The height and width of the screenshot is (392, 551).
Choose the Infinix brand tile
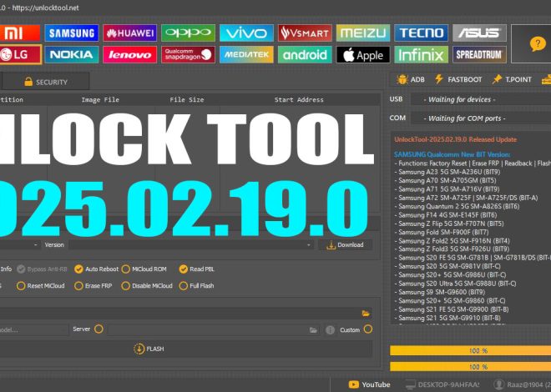tap(422, 54)
